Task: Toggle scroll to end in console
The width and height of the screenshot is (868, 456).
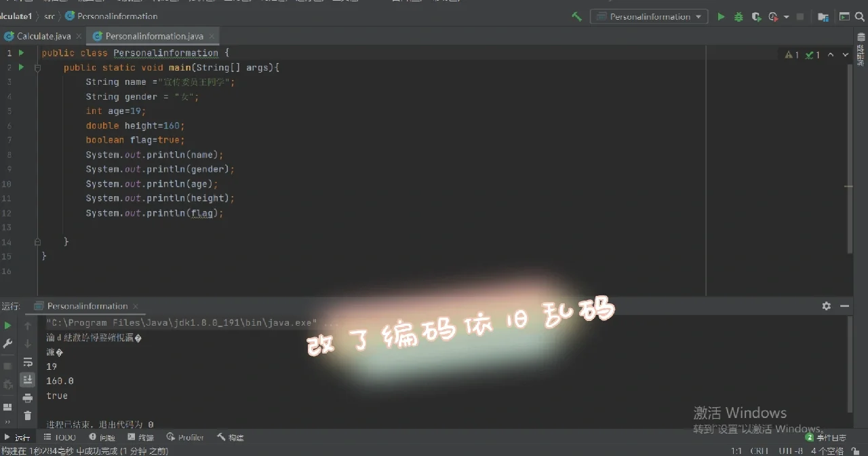Action: click(28, 380)
